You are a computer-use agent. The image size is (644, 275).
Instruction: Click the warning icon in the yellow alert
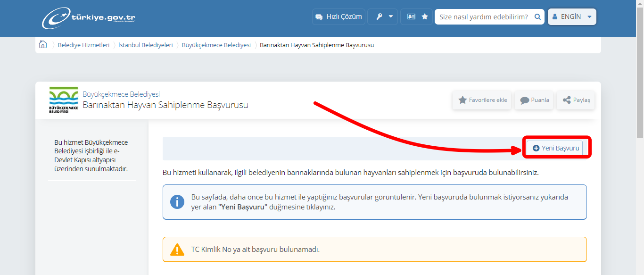pyautogui.click(x=177, y=249)
